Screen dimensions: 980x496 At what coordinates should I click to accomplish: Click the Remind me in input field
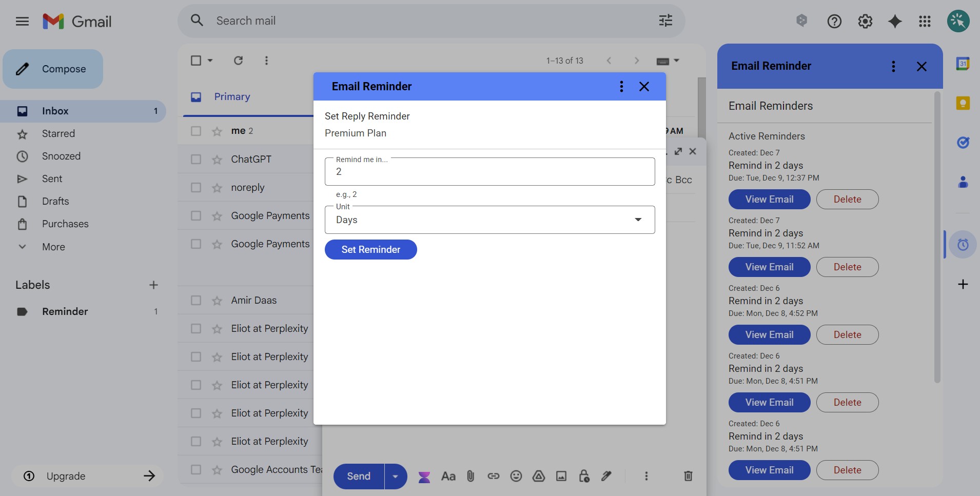point(489,172)
